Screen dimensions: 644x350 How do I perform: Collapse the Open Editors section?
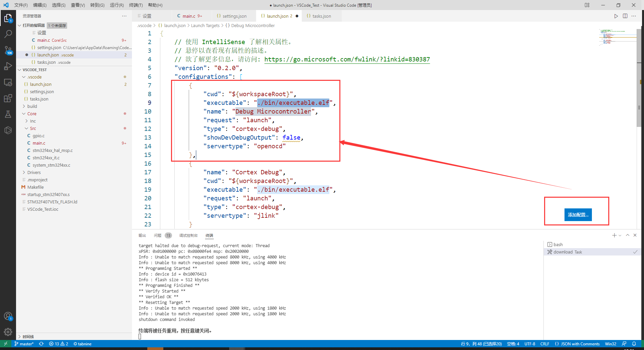pos(20,25)
